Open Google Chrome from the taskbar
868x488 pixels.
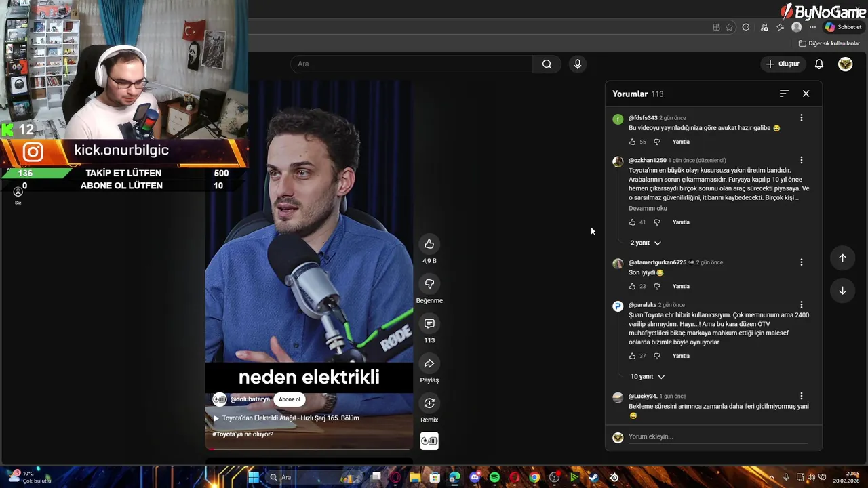pyautogui.click(x=534, y=478)
